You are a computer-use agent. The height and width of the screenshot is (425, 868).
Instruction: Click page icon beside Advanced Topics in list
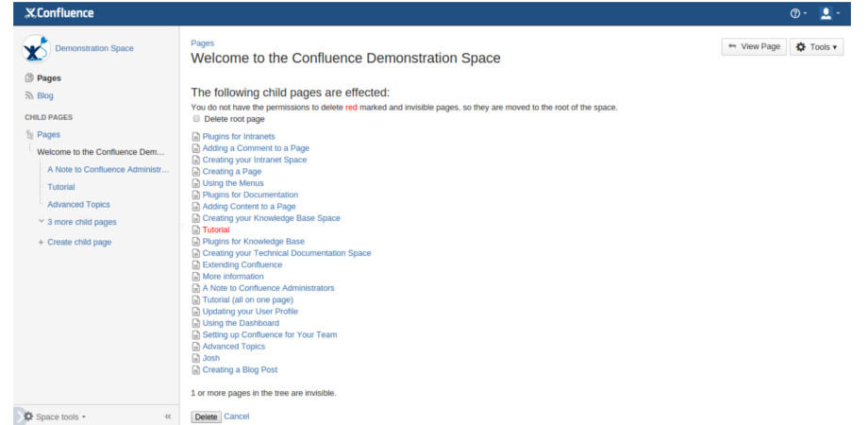click(x=195, y=347)
